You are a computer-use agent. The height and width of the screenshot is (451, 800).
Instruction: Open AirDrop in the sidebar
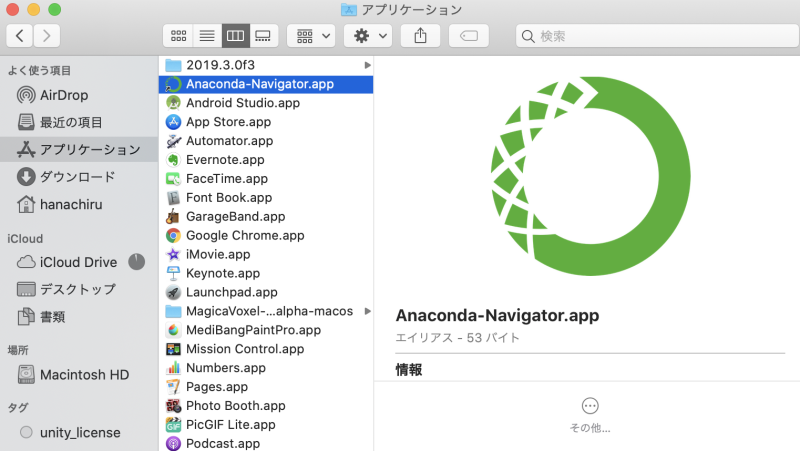[79, 95]
